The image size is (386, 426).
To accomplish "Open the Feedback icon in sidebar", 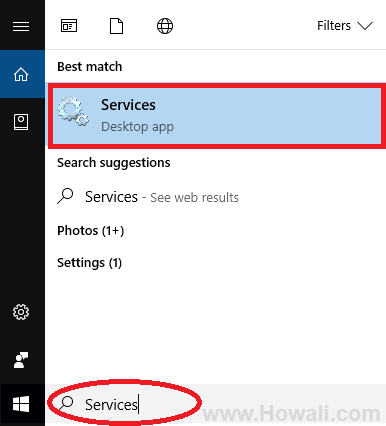I will [x=21, y=360].
